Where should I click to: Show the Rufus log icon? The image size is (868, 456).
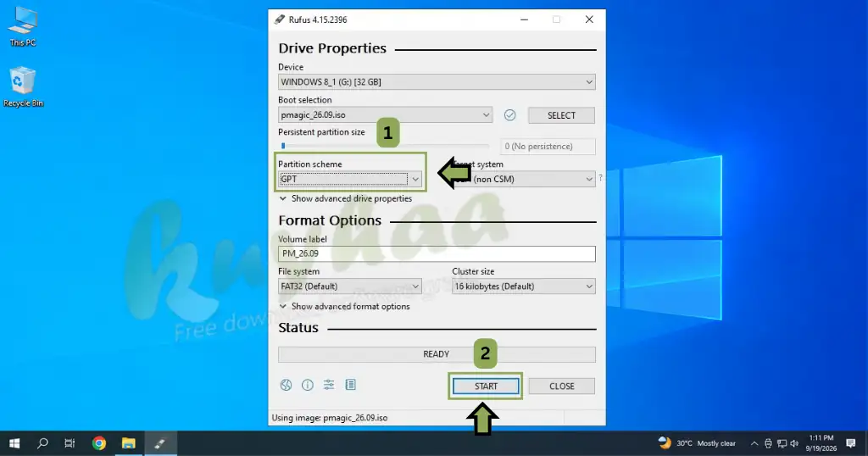click(350, 385)
